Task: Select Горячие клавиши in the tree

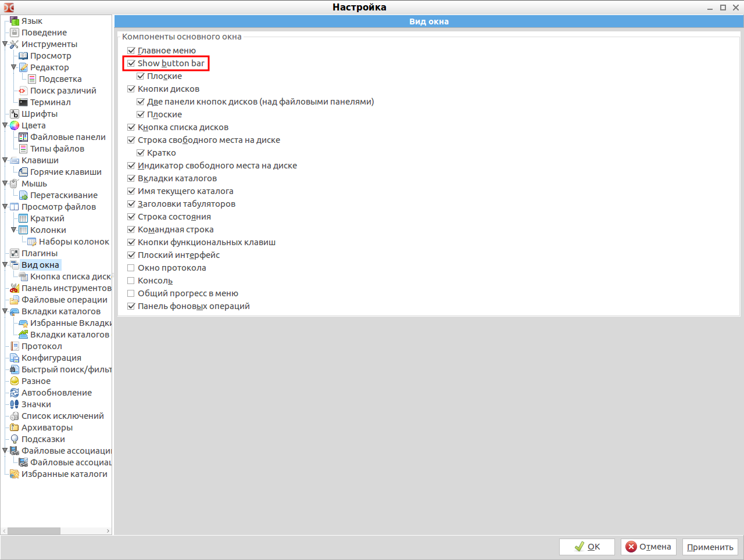Action: pos(66,172)
